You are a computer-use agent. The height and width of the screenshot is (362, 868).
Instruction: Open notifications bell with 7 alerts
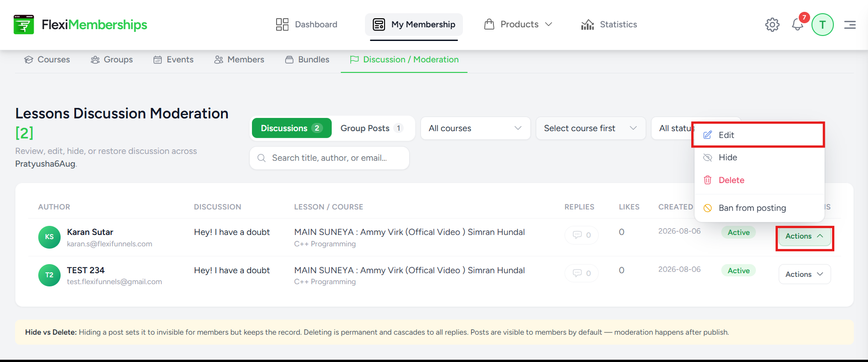798,24
